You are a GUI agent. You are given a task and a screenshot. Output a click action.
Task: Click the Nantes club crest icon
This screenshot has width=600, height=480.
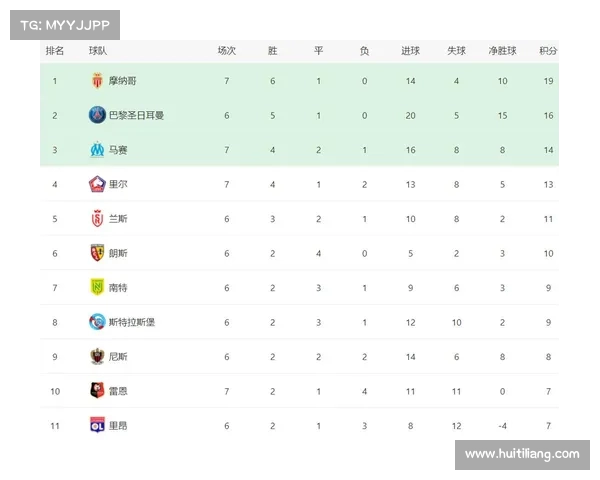click(97, 287)
